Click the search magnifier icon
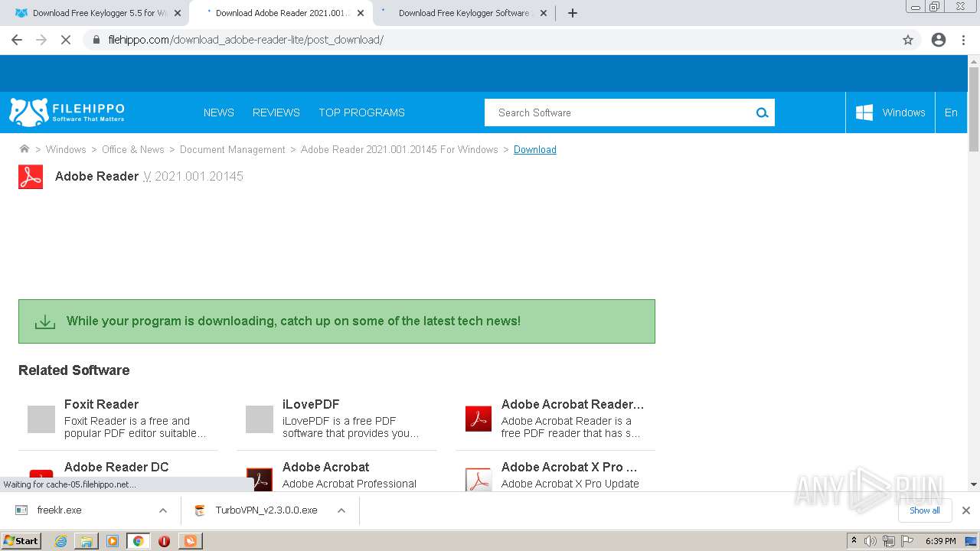The height and width of the screenshot is (551, 980). coord(762,112)
